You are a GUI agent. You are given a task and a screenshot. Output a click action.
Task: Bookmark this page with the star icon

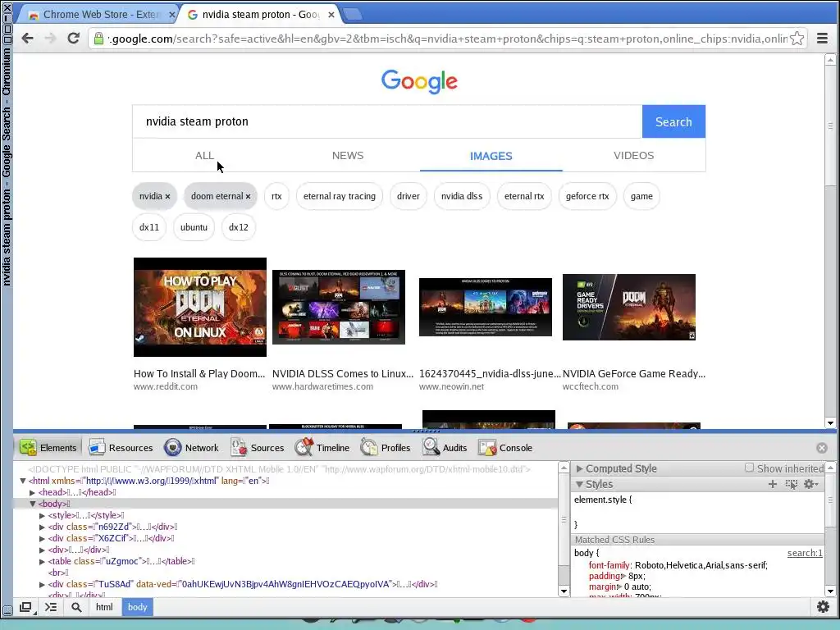coord(797,38)
